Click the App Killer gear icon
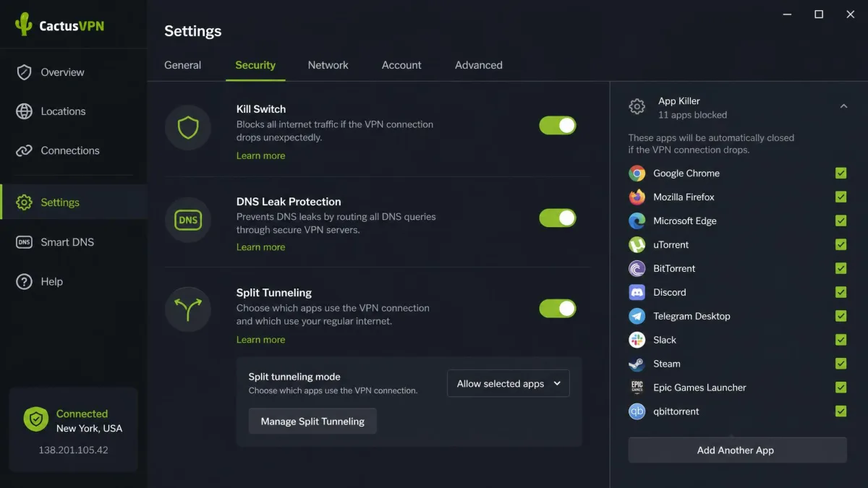The height and width of the screenshot is (488, 868). (x=637, y=107)
